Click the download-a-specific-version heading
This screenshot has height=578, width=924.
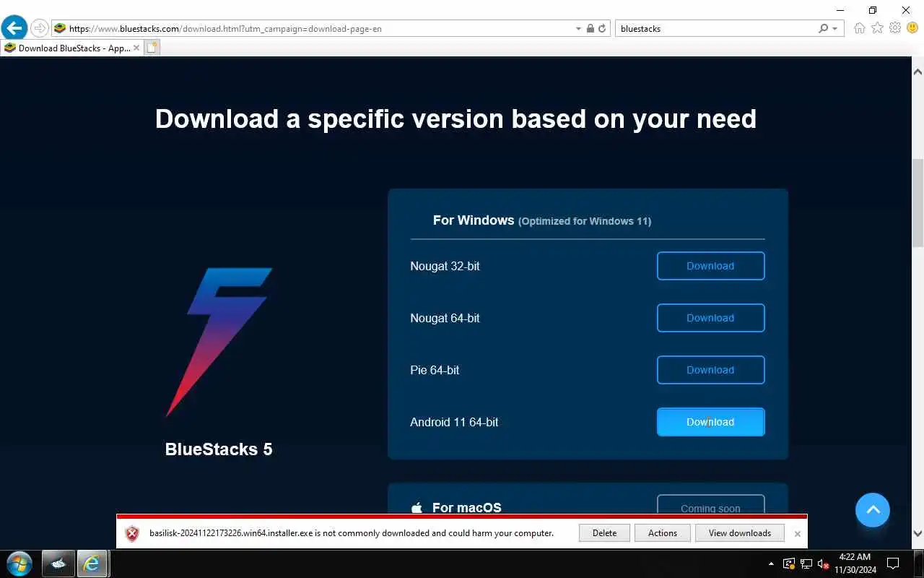tap(456, 118)
